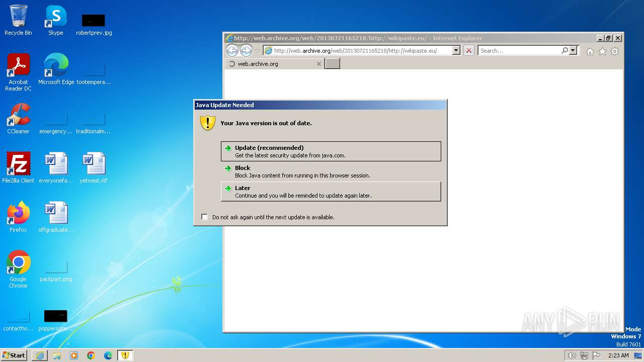Open offgraduate... Word document

coord(56,217)
